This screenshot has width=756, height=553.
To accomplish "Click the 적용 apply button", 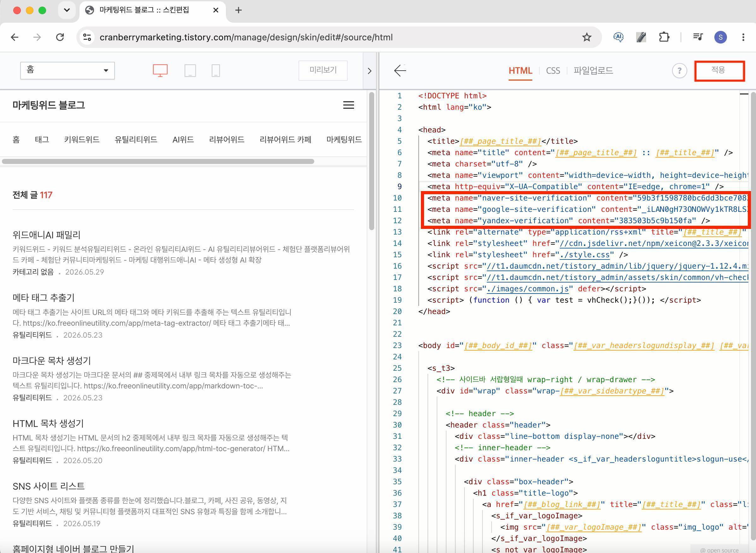I will pos(719,71).
